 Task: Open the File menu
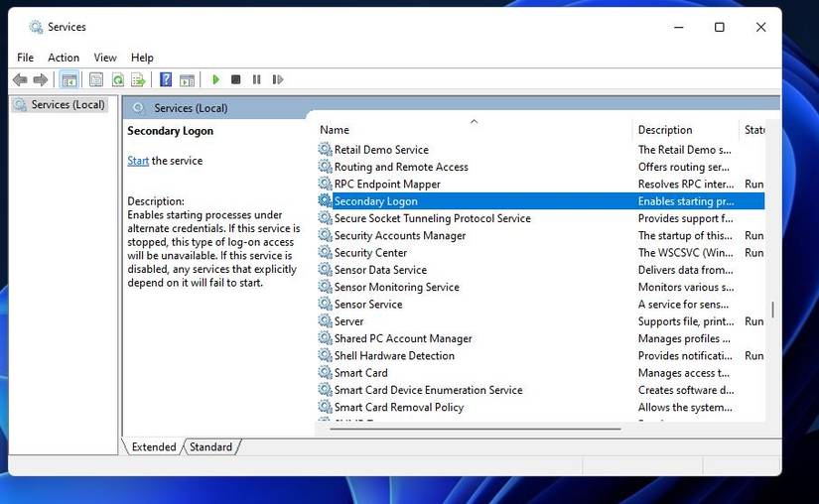(x=25, y=58)
